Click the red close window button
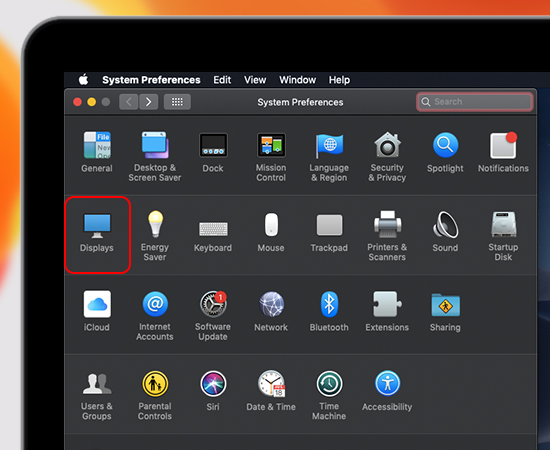Image resolution: width=550 pixels, height=450 pixels. coord(78,102)
